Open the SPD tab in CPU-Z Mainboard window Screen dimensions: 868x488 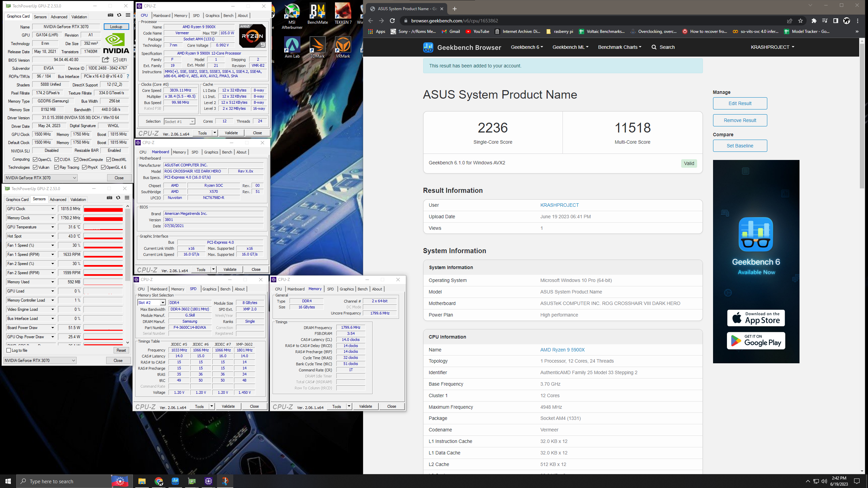tap(195, 152)
